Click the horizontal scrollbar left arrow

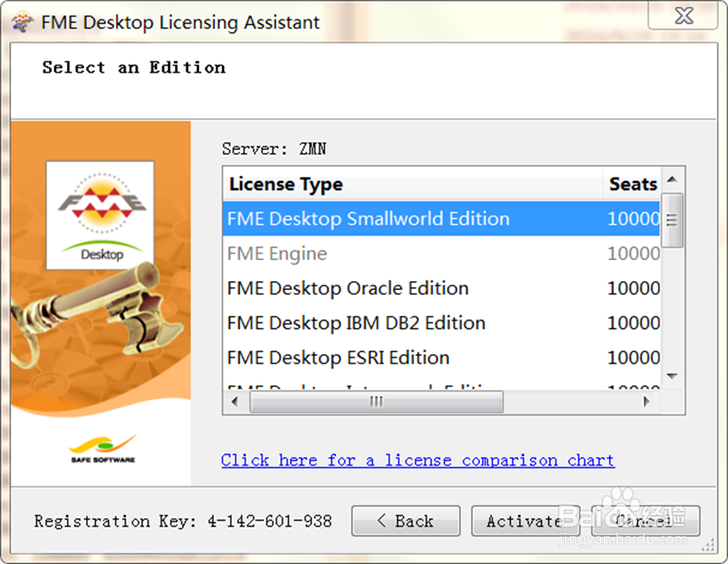[x=235, y=401]
